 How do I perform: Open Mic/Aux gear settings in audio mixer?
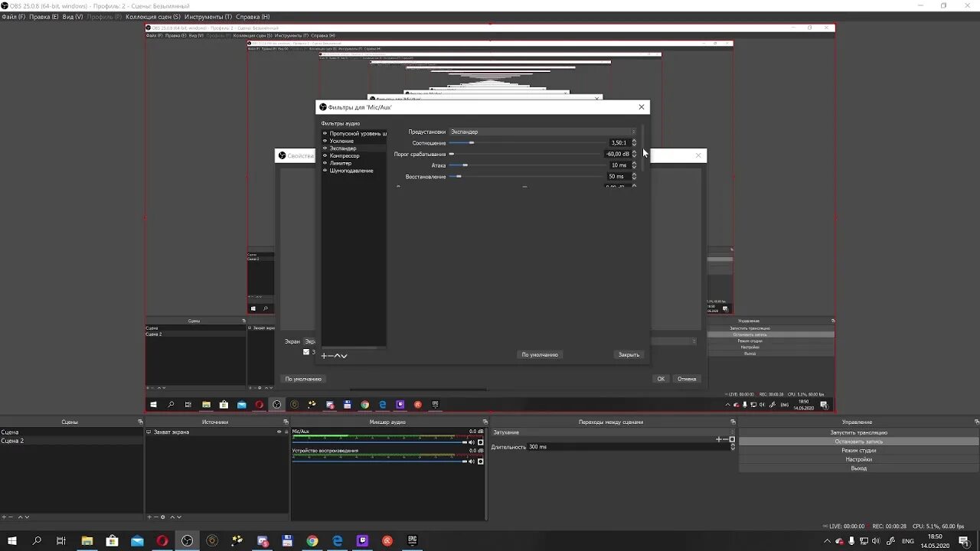pyautogui.click(x=480, y=442)
